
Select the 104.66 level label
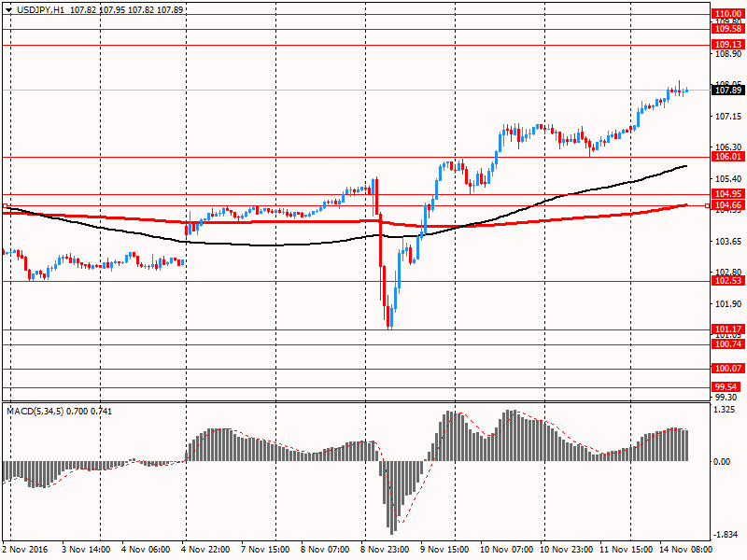[728, 205]
